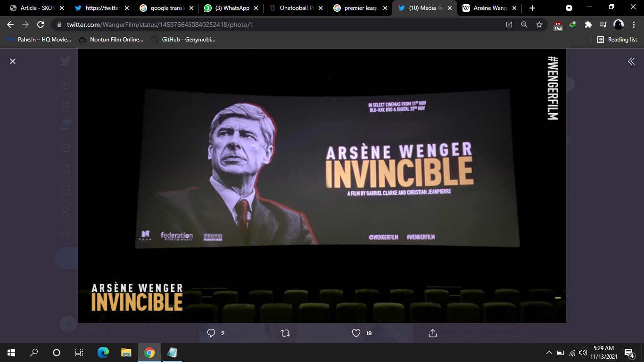
Task: Switch to Onefootball tab
Action: point(295,8)
